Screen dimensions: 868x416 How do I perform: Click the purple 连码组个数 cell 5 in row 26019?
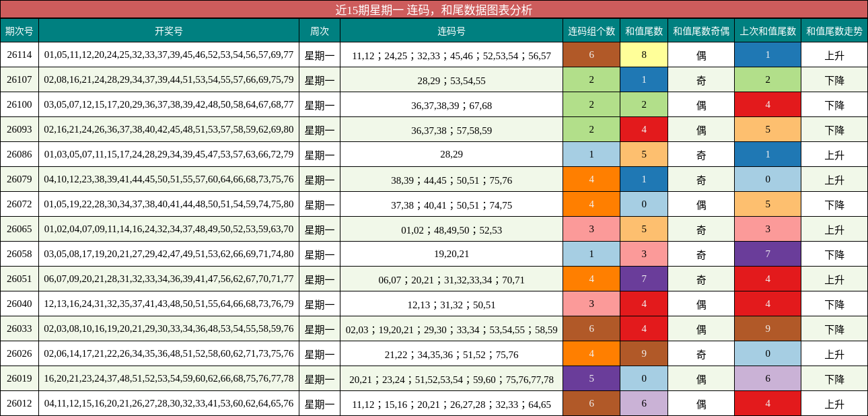point(591,378)
